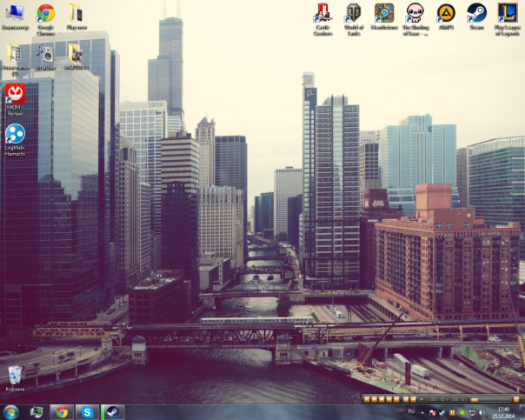Select Steam desktop shortcut
This screenshot has height=420, width=525.
475,14
